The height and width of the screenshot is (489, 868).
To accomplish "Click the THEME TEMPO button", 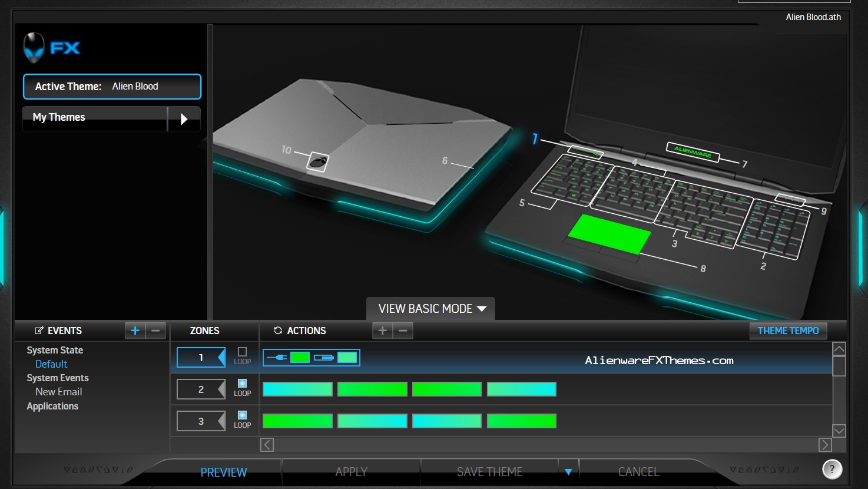I will [x=788, y=331].
